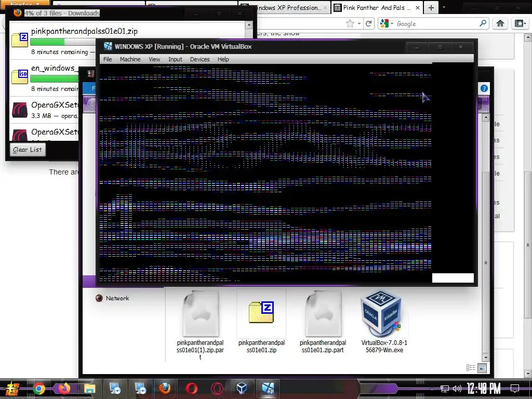Open the Help menu in VirtualBox

[223, 59]
